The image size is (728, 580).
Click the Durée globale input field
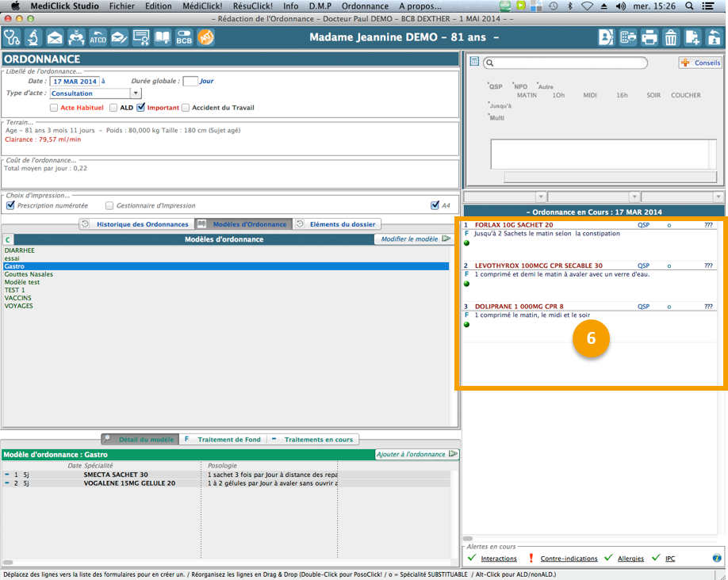pyautogui.click(x=190, y=81)
